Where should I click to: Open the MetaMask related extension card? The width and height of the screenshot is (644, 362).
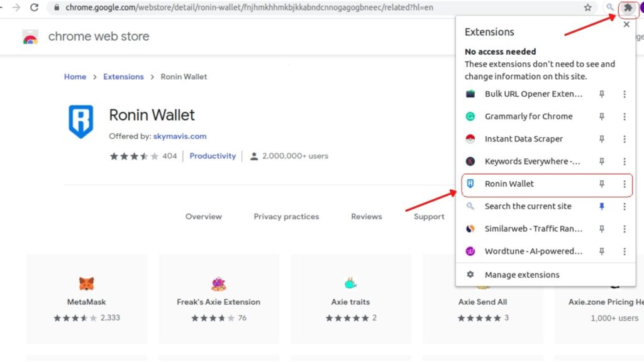pos(87,299)
